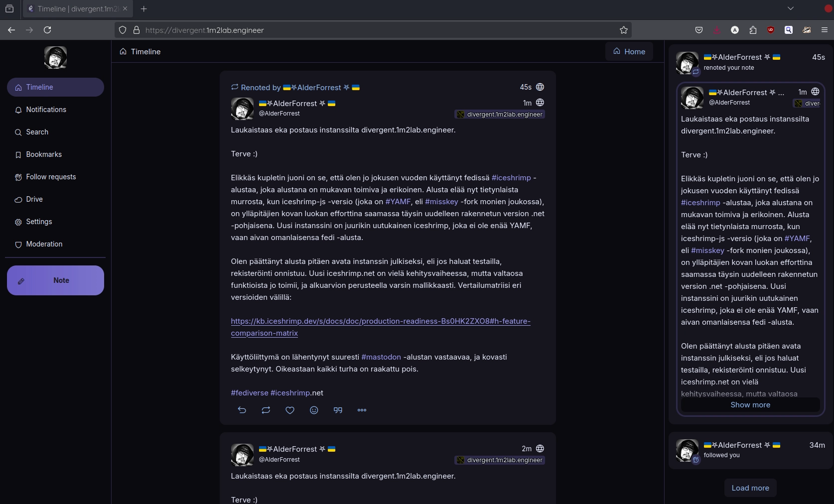The width and height of the screenshot is (834, 504).
Task: Reload the page with the refresh icon
Action: 47,30
